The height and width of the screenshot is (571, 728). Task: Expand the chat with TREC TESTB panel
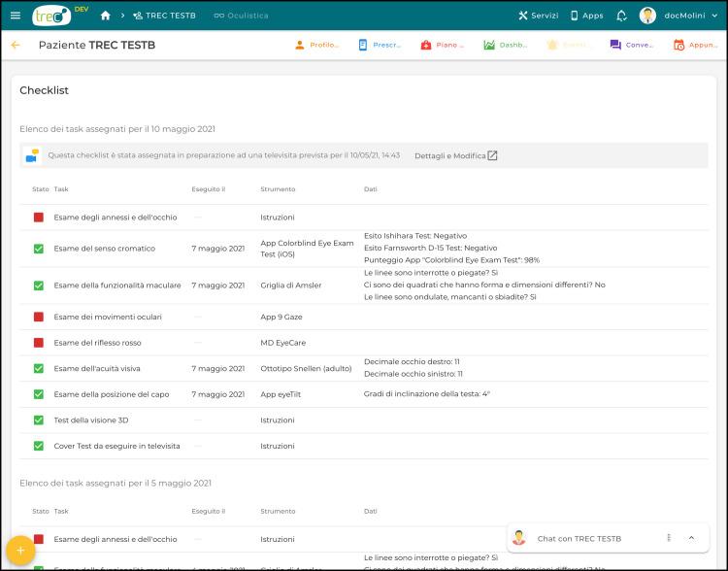pos(691,538)
